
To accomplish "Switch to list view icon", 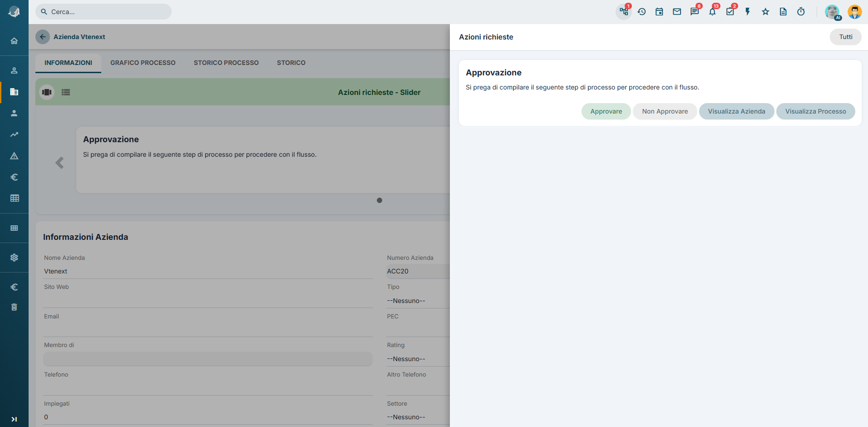I will coord(66,92).
